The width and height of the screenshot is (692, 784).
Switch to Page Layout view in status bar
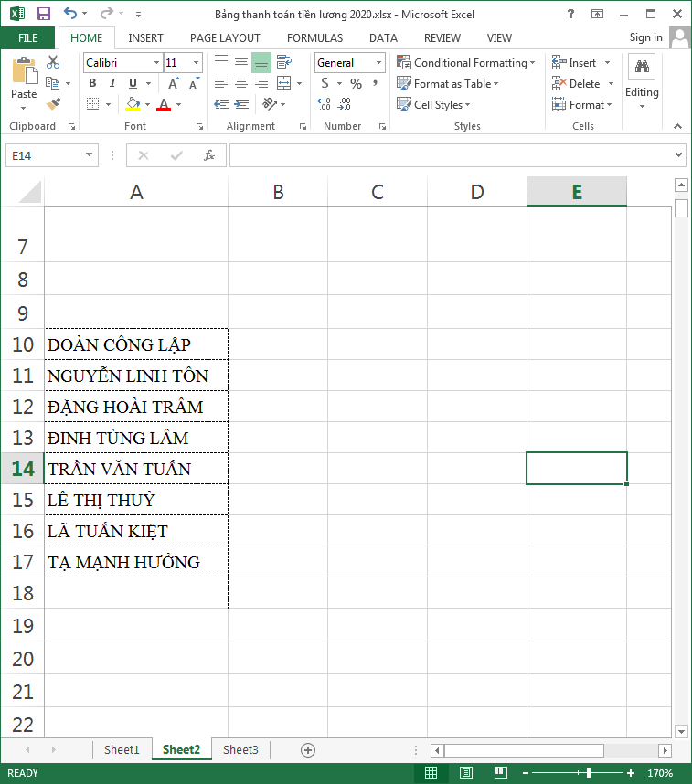(465, 773)
